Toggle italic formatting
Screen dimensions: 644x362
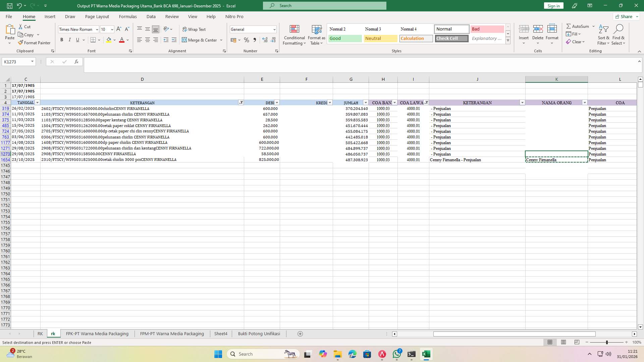click(x=70, y=40)
